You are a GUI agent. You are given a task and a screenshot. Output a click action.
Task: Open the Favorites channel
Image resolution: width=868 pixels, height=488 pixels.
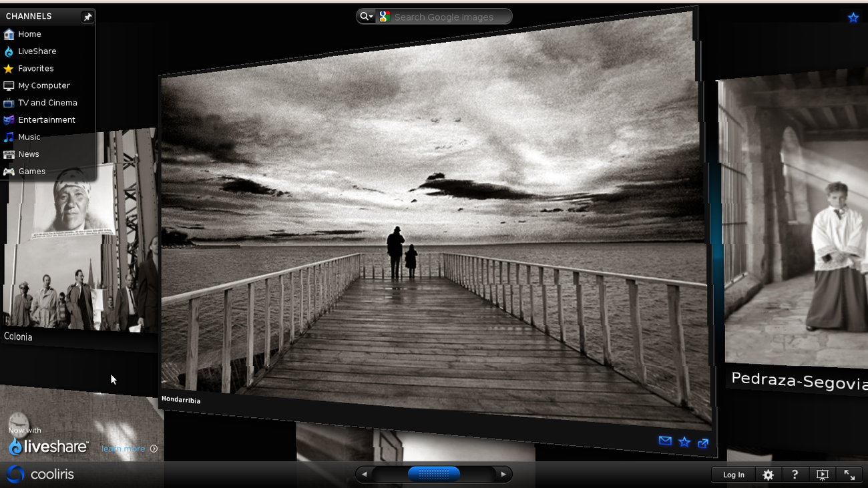[35, 69]
